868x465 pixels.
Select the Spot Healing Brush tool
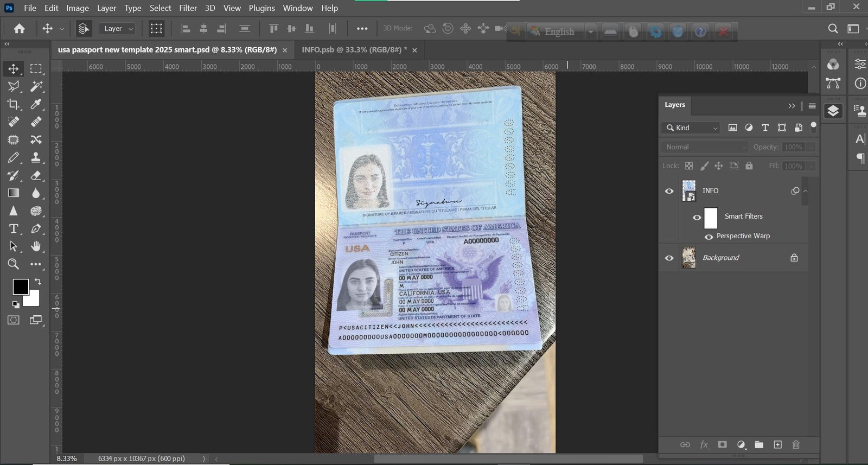coord(14,122)
